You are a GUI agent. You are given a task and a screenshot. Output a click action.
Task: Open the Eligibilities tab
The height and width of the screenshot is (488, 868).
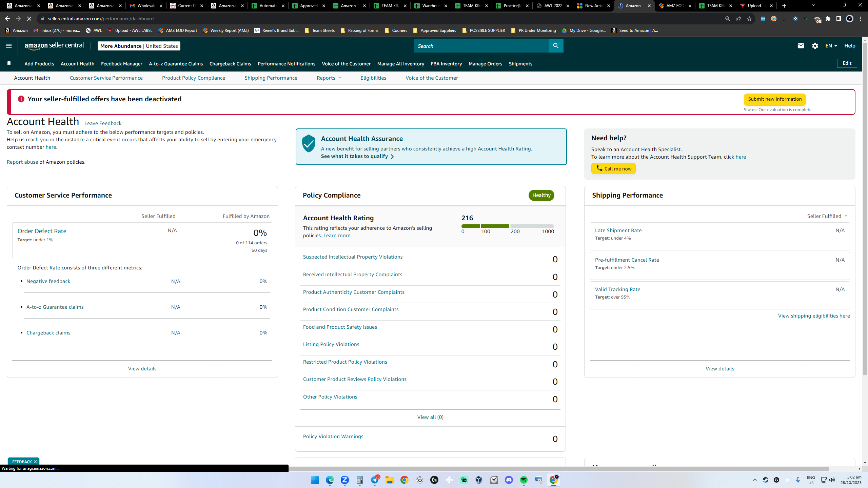373,78
